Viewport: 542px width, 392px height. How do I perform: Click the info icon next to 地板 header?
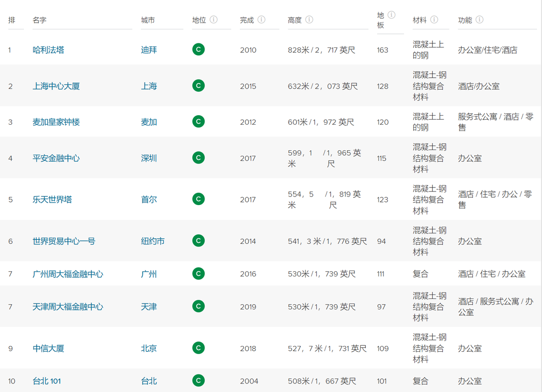point(392,15)
